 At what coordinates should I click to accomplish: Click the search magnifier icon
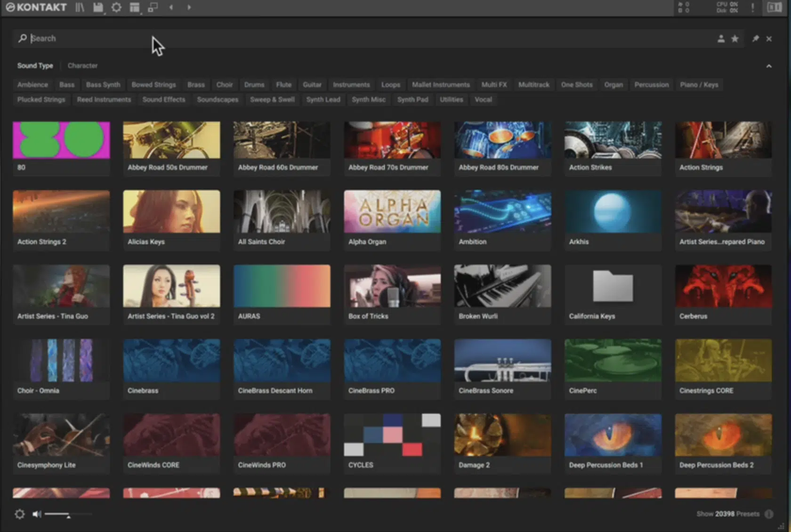point(22,38)
